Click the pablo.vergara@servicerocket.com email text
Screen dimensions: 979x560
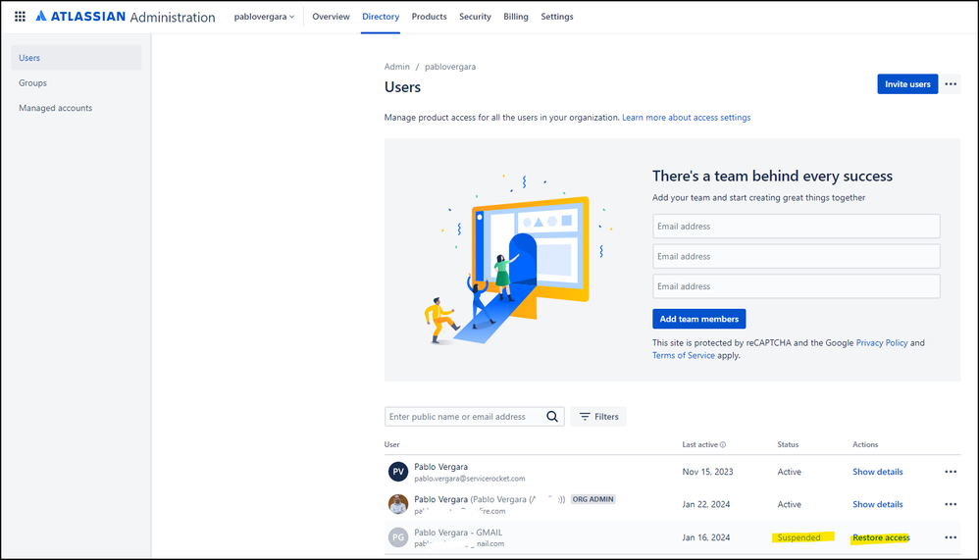(x=470, y=479)
